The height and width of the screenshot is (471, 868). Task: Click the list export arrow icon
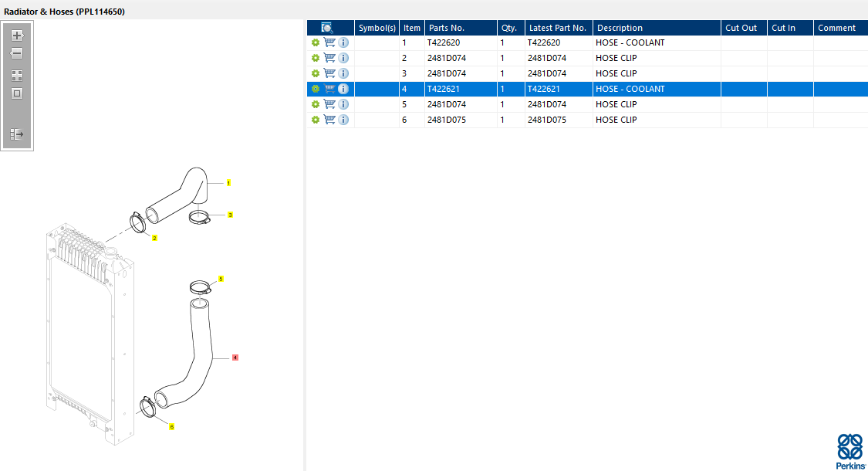pos(17,134)
